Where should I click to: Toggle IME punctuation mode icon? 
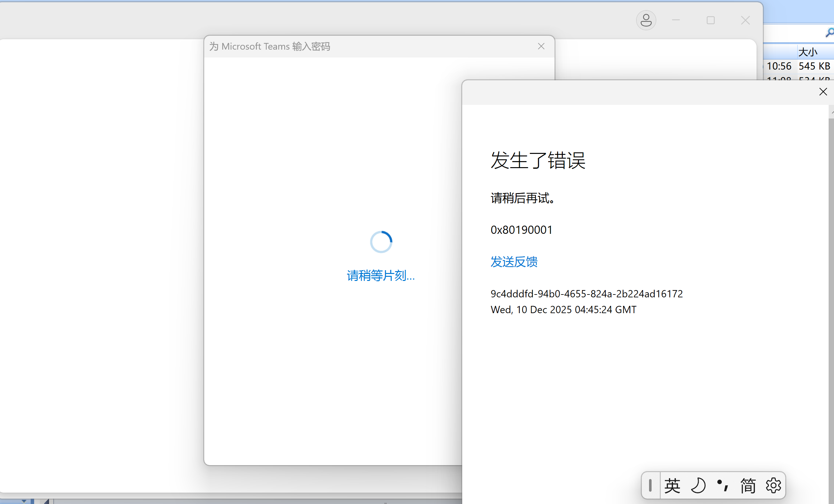pyautogui.click(x=723, y=486)
